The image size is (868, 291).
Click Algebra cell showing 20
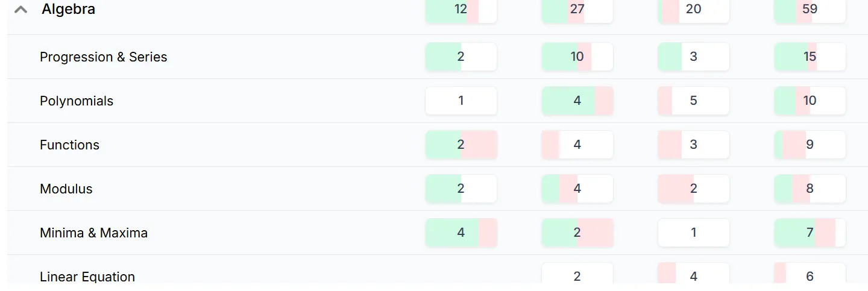693,11
